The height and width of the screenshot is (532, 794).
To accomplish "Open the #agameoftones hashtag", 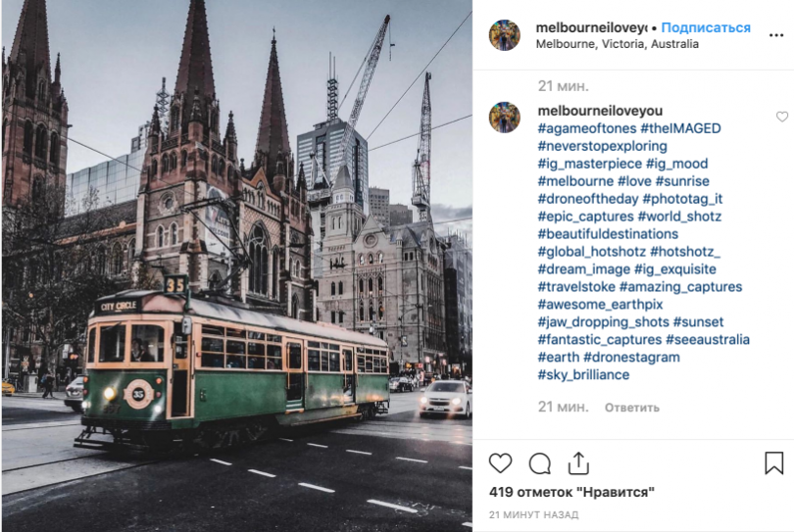I will coord(586,128).
